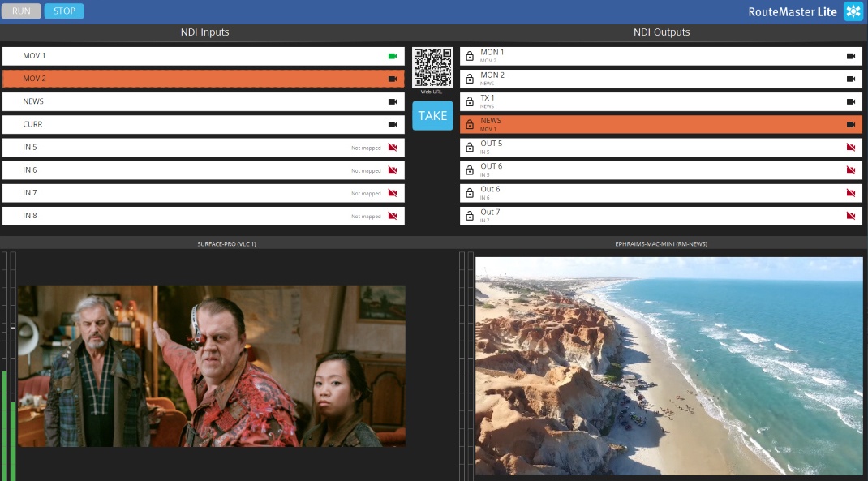This screenshot has height=481, width=868.
Task: Select the 'IN 8' input name
Action: point(30,216)
